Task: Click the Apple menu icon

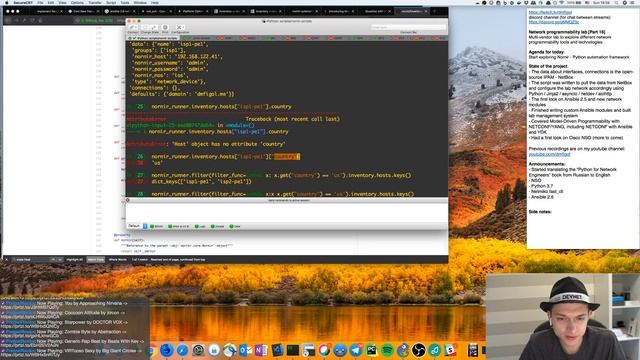Action: coord(7,2)
